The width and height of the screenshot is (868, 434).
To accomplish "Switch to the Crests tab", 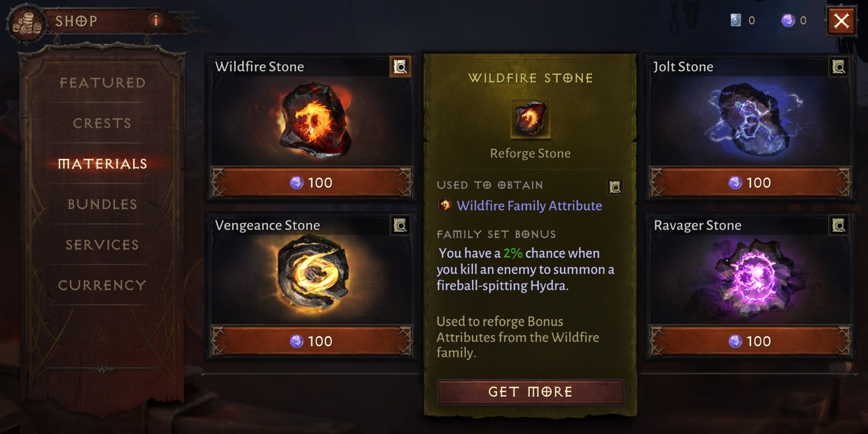I will pyautogui.click(x=102, y=123).
